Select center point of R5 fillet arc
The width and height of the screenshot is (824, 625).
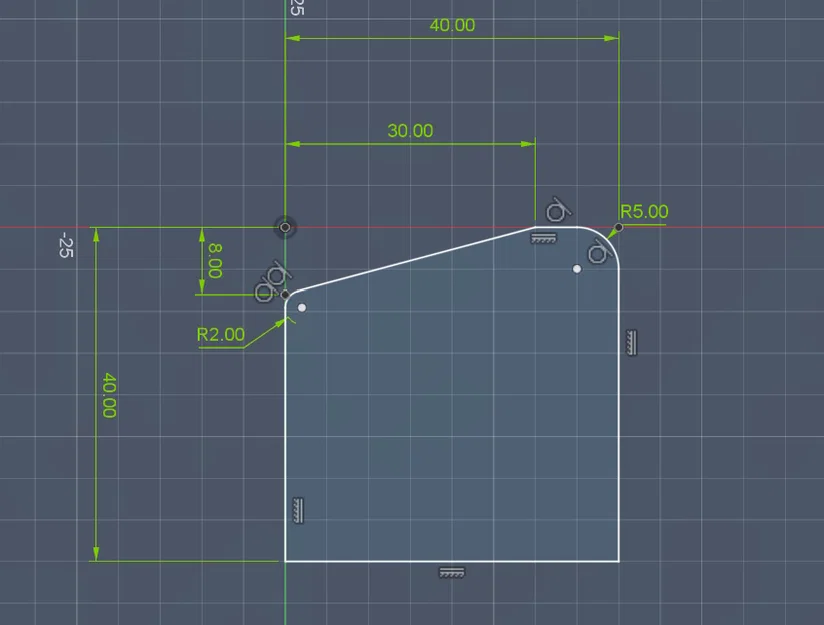pyautogui.click(x=577, y=269)
